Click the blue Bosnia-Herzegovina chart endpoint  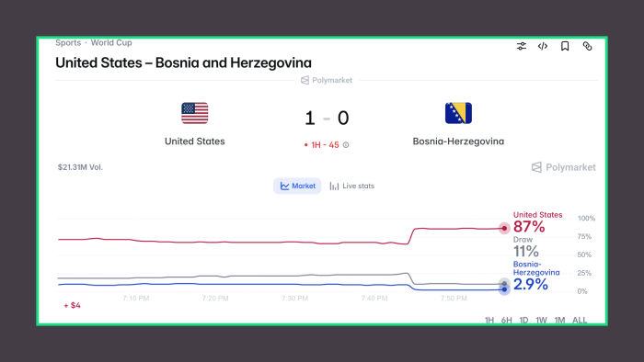pyautogui.click(x=504, y=289)
